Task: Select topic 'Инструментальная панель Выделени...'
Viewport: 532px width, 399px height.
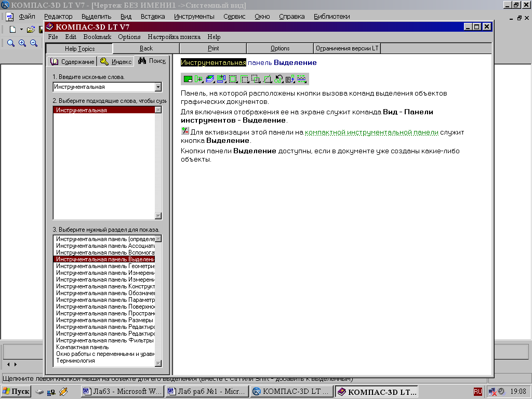Action: 104,259
